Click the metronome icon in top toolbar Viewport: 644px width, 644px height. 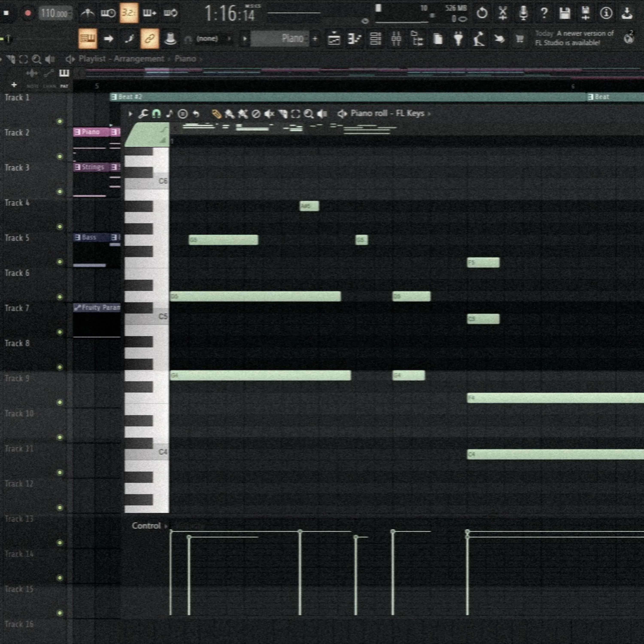click(x=87, y=13)
